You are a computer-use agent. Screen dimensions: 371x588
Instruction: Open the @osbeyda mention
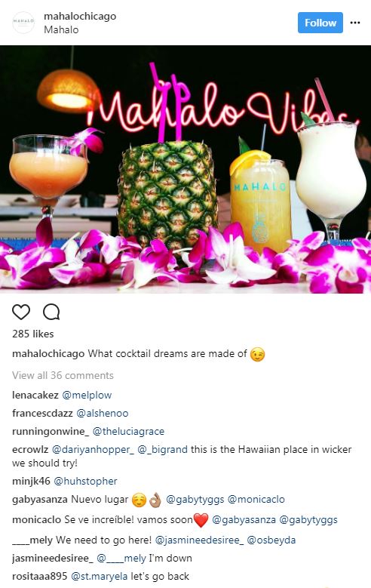click(271, 540)
